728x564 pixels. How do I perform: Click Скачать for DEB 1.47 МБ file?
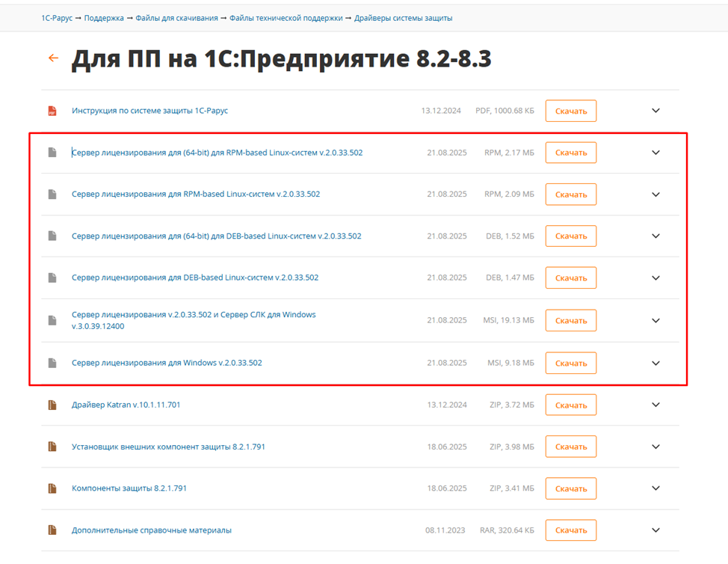point(571,278)
